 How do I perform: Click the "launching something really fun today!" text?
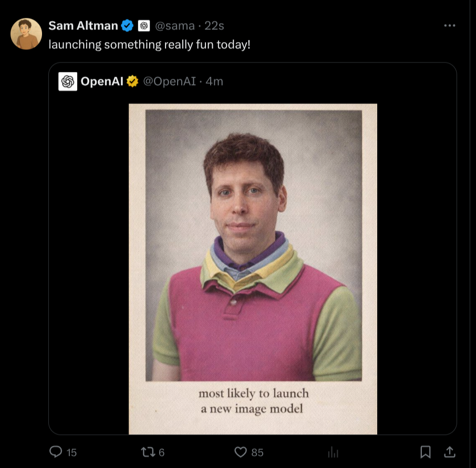click(x=150, y=44)
